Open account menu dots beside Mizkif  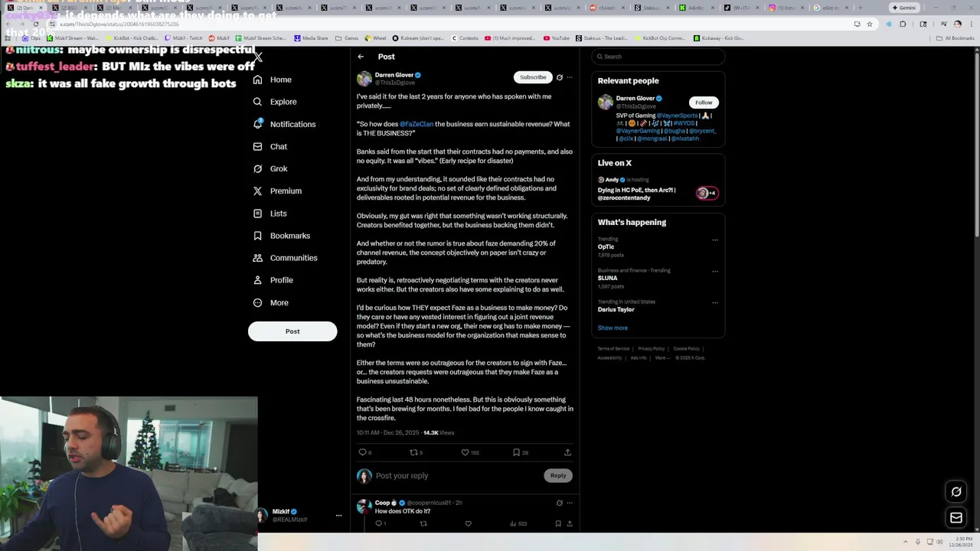pos(338,516)
